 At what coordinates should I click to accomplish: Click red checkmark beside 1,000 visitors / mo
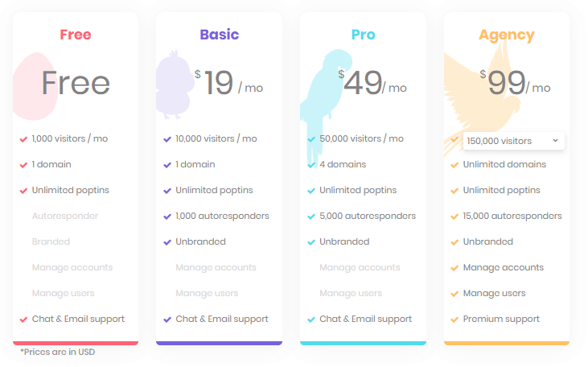(23, 139)
